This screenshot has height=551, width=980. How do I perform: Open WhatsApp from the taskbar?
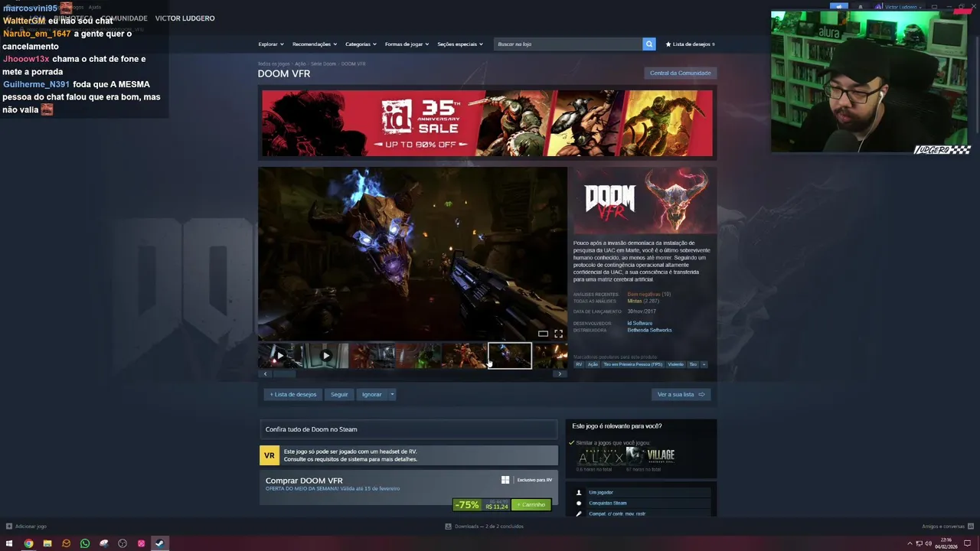[x=85, y=543]
